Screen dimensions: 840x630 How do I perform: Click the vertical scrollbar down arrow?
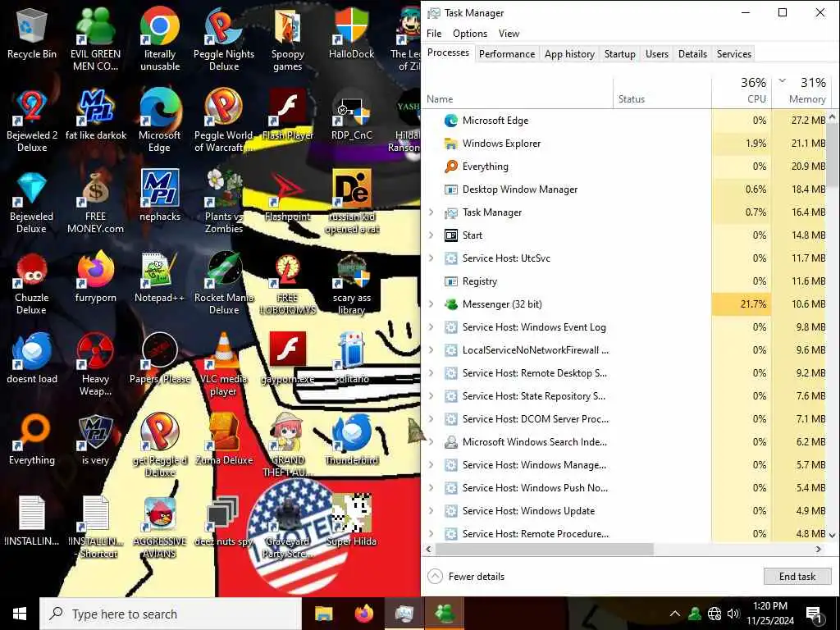tap(832, 535)
